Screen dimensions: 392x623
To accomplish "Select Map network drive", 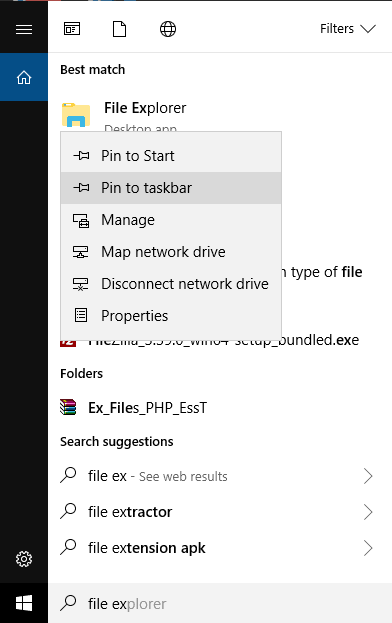I will [x=171, y=252].
